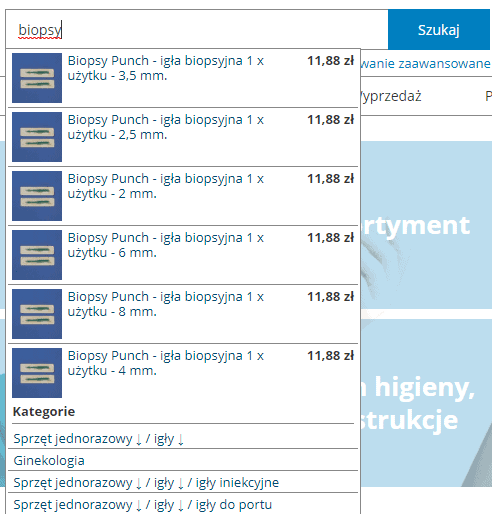Select suggestion Biopsy Punch 8 mm title

point(166,304)
